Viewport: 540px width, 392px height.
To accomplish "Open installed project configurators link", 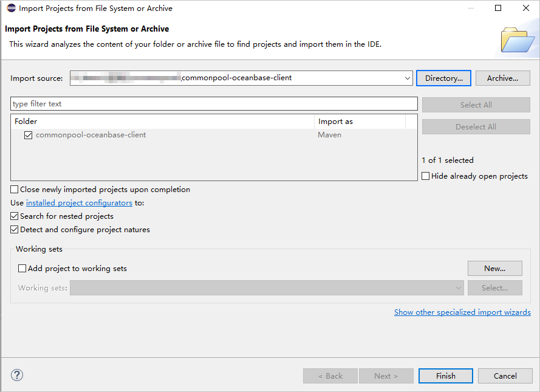I will pyautogui.click(x=79, y=203).
